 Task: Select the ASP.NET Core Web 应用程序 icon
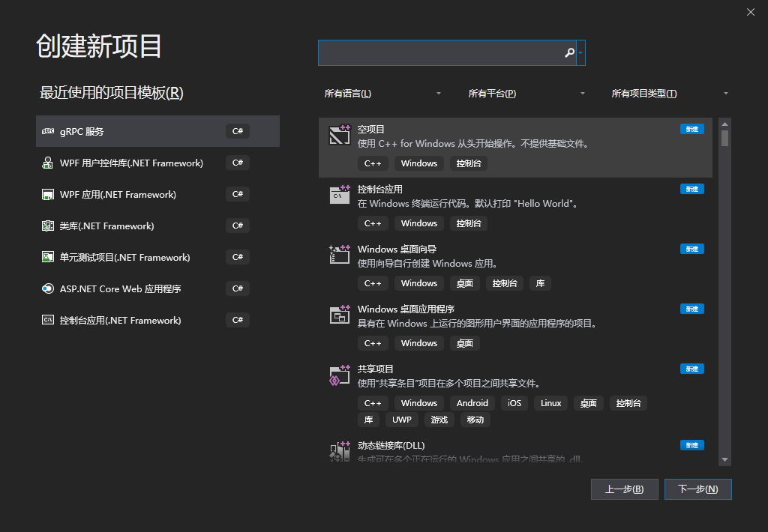[x=49, y=288]
